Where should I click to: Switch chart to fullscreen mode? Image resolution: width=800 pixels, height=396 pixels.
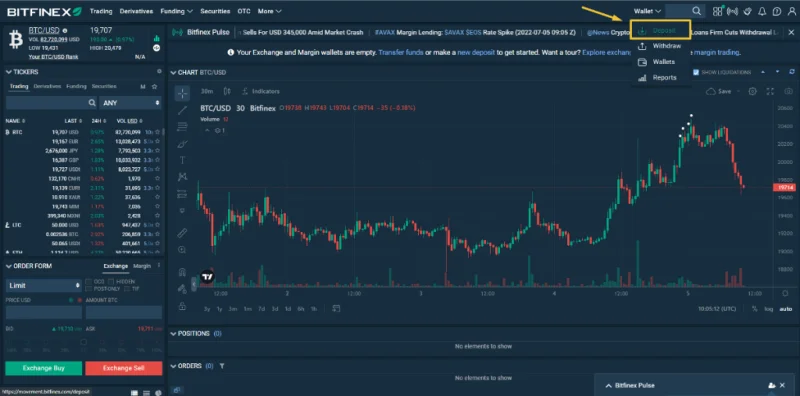[x=770, y=91]
